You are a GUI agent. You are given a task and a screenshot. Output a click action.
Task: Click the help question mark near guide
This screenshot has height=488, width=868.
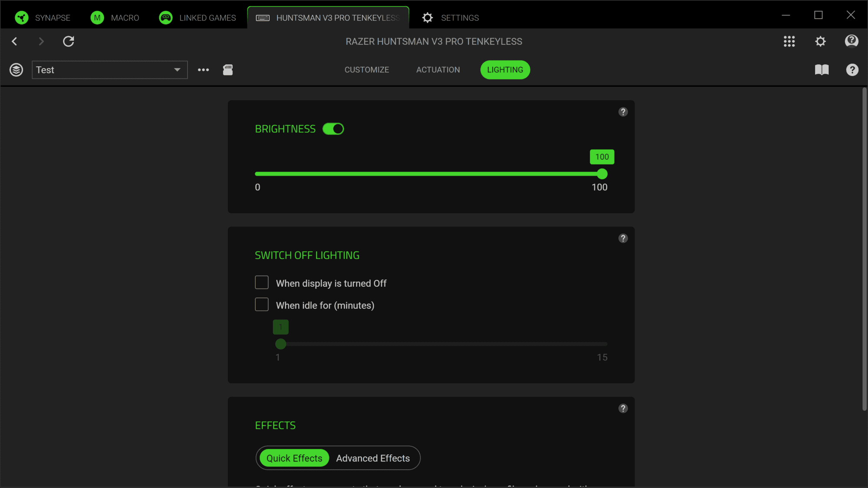click(x=852, y=70)
